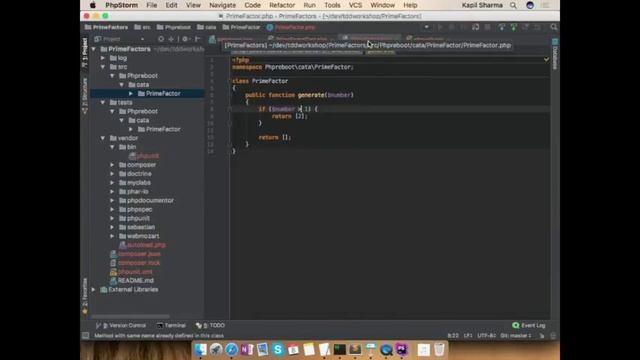Open the Run menu
Viewport: 640px width, 360px height.
[x=309, y=5]
